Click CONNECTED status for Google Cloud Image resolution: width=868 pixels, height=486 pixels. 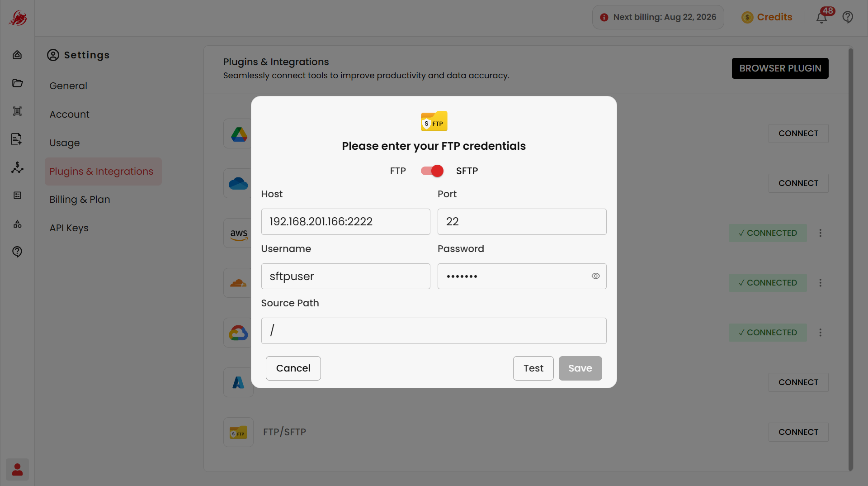768,333
